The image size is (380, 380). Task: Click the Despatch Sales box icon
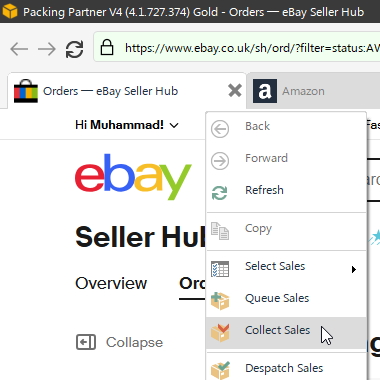pos(220,370)
